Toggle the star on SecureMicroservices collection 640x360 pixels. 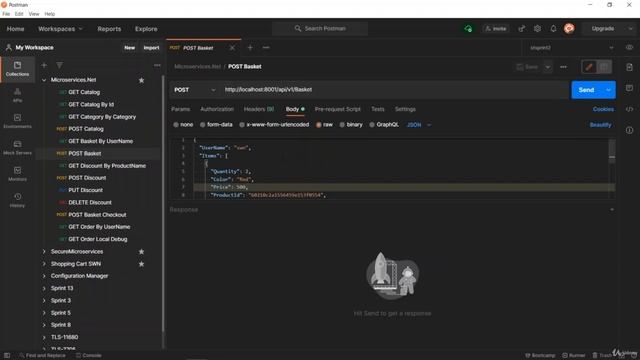[x=141, y=252]
